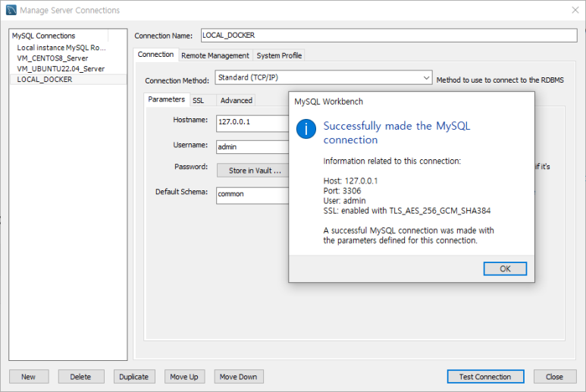Click the Close button at bottom right
The image size is (586, 392).
[555, 377]
